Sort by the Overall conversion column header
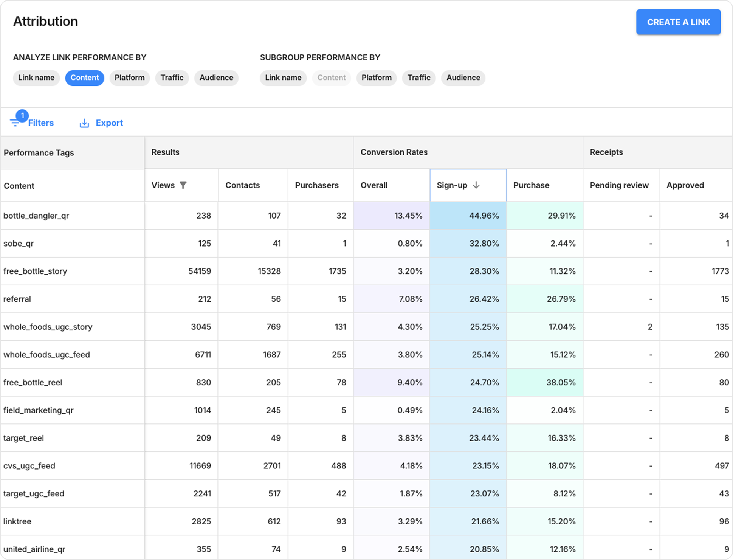This screenshot has height=560, width=733. click(374, 185)
